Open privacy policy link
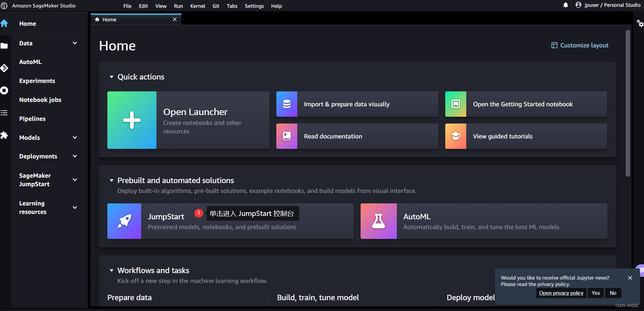The image size is (644, 311). click(x=561, y=293)
